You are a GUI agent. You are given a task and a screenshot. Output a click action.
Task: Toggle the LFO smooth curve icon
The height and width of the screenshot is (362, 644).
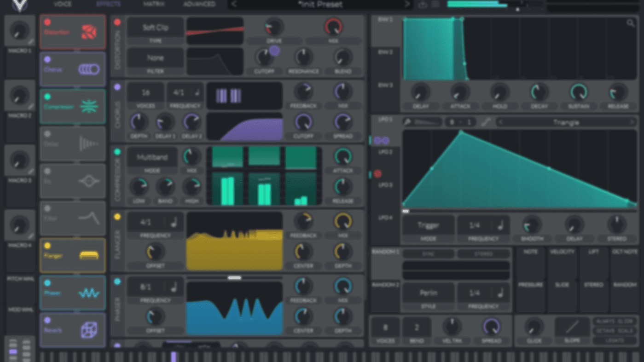click(x=486, y=122)
